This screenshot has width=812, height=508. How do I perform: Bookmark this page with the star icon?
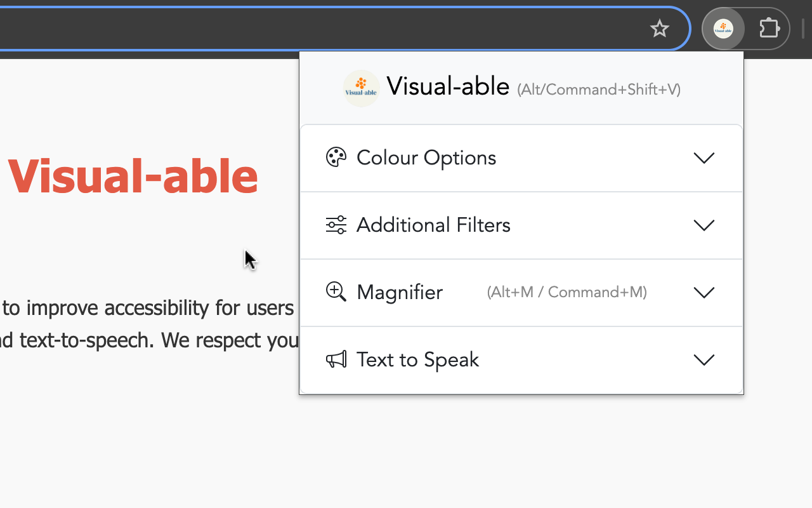(x=660, y=29)
